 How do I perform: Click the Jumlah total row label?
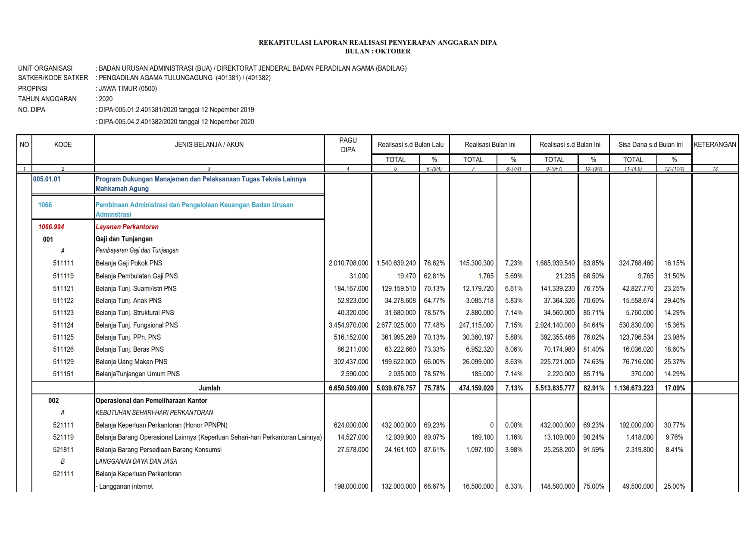pos(209,388)
